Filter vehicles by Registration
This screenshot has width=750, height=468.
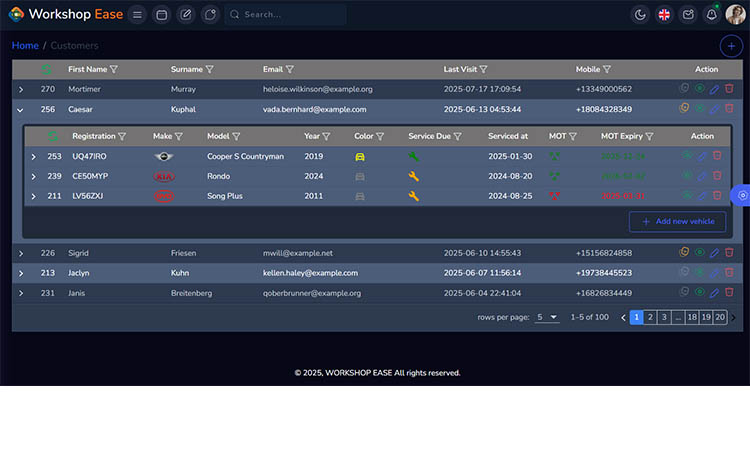(x=122, y=136)
